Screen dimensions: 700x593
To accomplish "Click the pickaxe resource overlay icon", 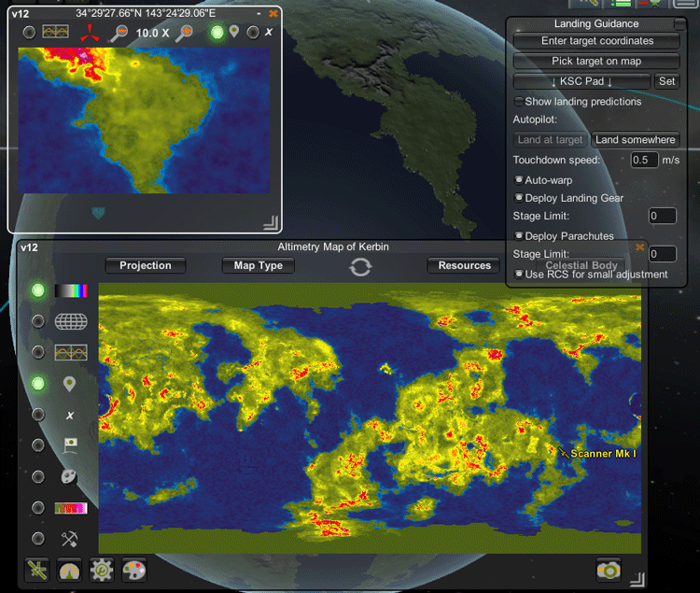I will tap(69, 539).
